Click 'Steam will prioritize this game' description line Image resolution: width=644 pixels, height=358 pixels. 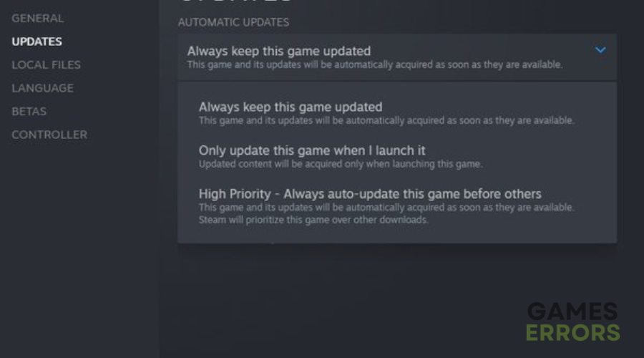point(313,220)
